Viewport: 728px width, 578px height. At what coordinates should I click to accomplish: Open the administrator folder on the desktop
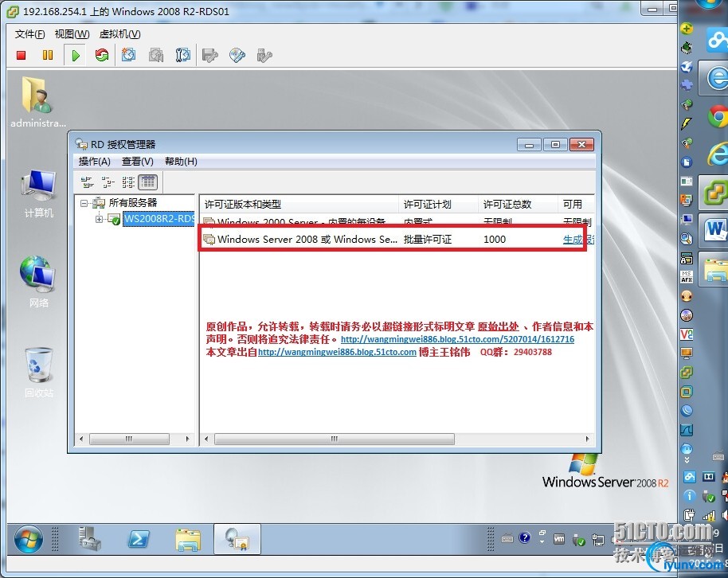click(38, 102)
